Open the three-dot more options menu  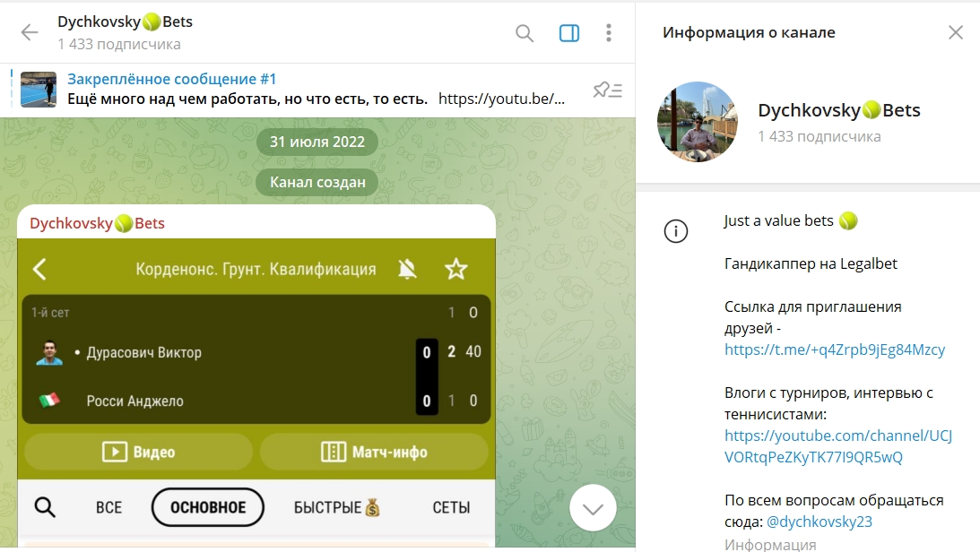coord(608,33)
